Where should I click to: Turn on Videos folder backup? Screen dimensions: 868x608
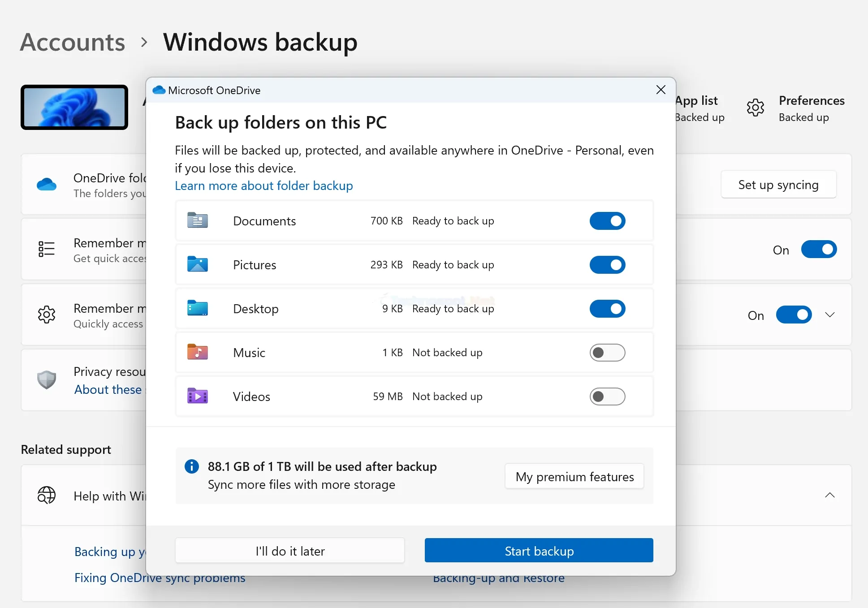(607, 397)
